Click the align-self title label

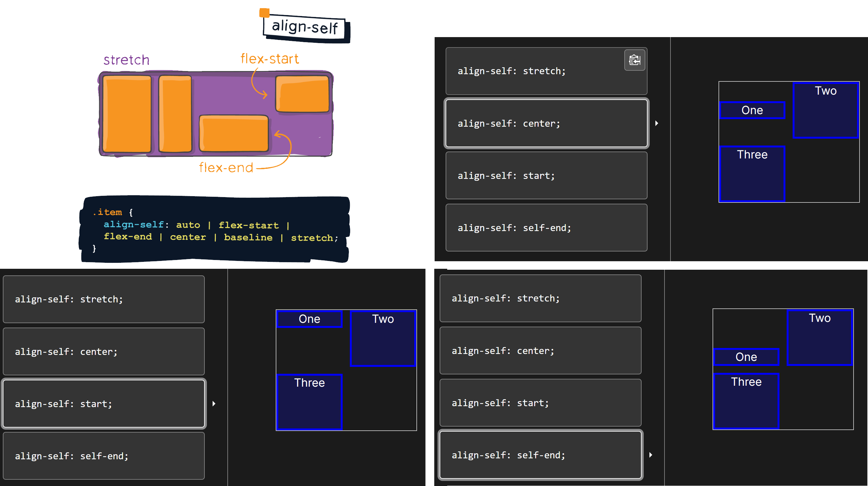click(305, 27)
